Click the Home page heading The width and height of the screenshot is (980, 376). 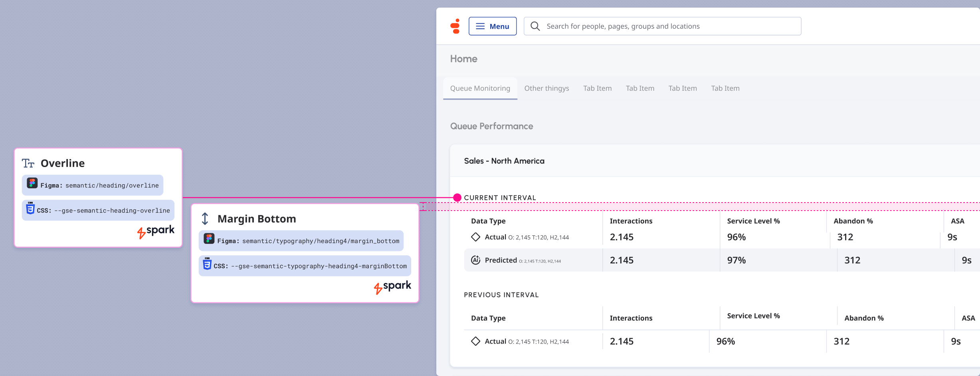coord(464,59)
